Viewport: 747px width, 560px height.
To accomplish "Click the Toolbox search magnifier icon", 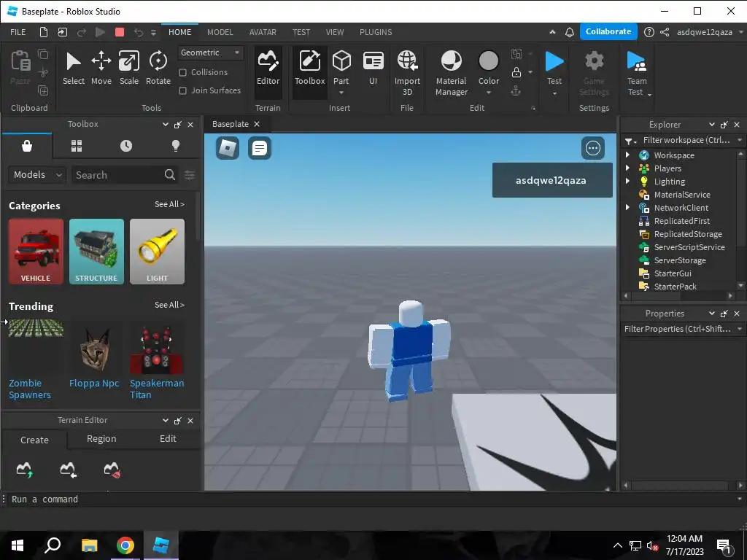I will pyautogui.click(x=169, y=175).
